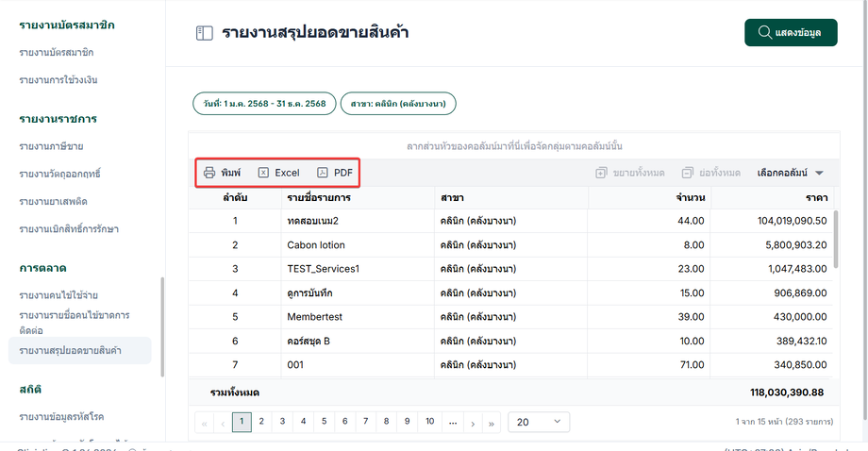Go to page 9 in pager
Viewport: 868px width, 451px height.
click(x=407, y=423)
